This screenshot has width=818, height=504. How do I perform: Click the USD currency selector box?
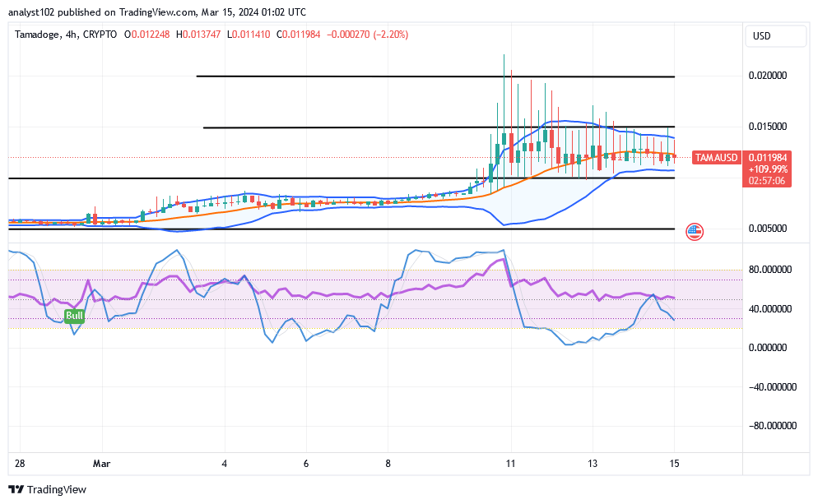coord(776,36)
